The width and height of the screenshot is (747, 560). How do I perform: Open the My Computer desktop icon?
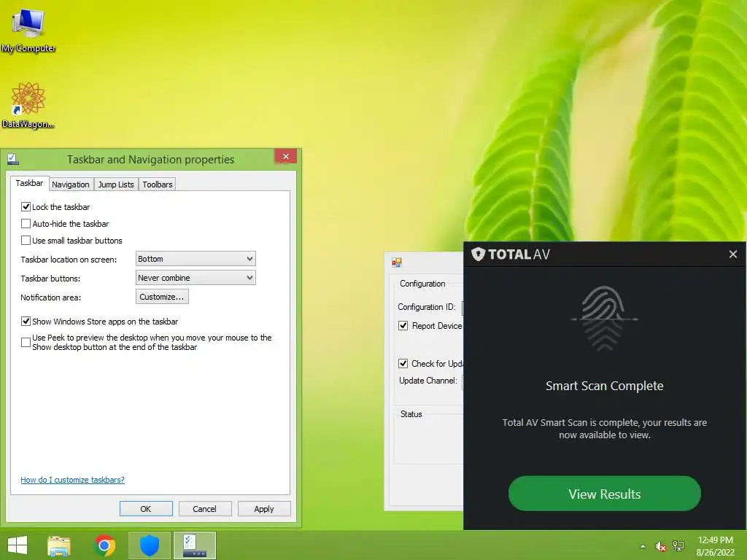pyautogui.click(x=28, y=31)
